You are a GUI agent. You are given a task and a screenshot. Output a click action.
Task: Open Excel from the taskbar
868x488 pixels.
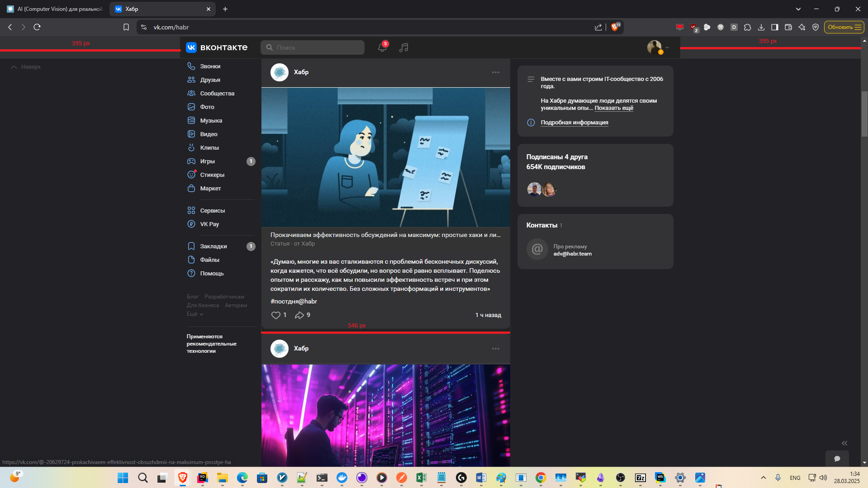(422, 478)
